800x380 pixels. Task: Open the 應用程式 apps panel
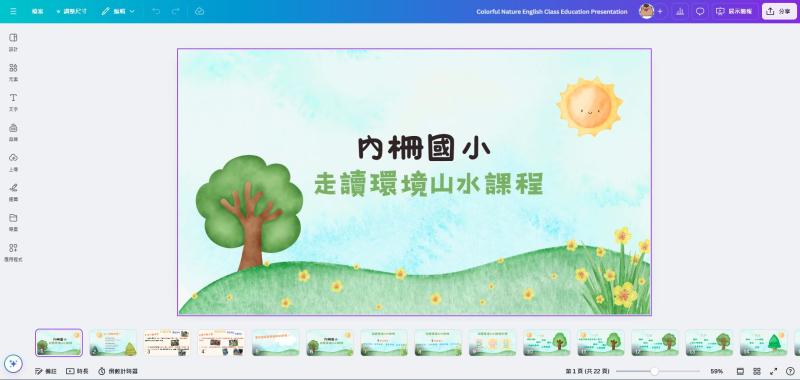(x=13, y=252)
